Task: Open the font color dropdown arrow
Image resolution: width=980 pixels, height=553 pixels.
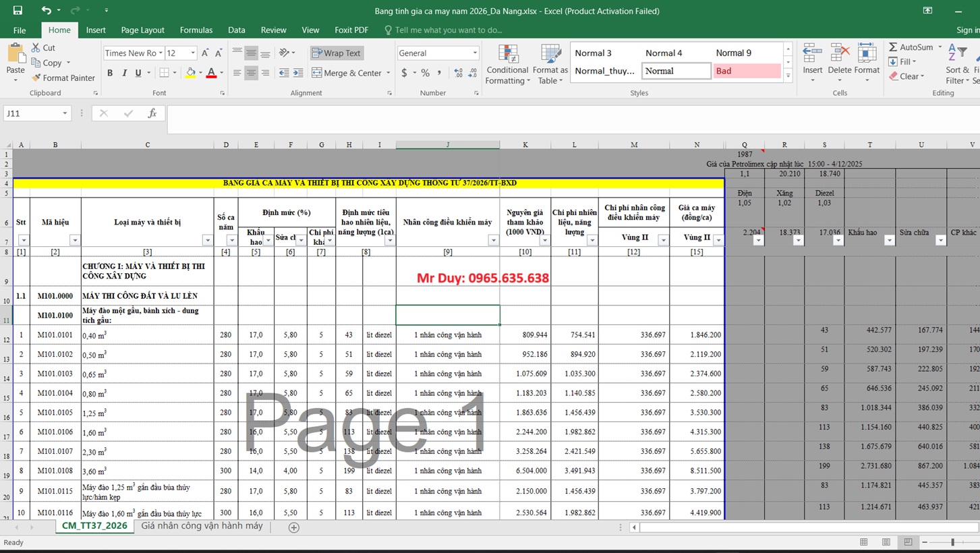Action: point(221,73)
